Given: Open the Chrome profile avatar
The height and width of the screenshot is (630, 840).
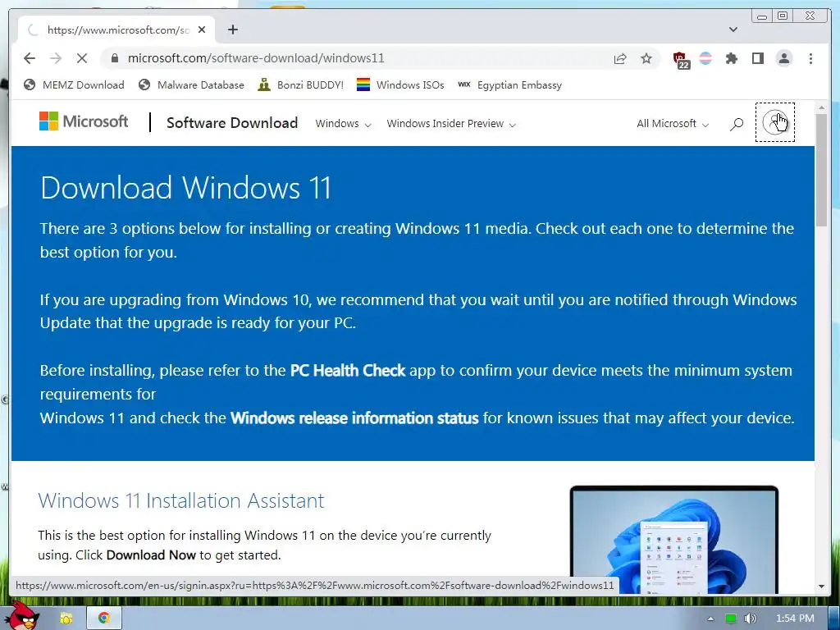Looking at the screenshot, I should (x=784, y=58).
